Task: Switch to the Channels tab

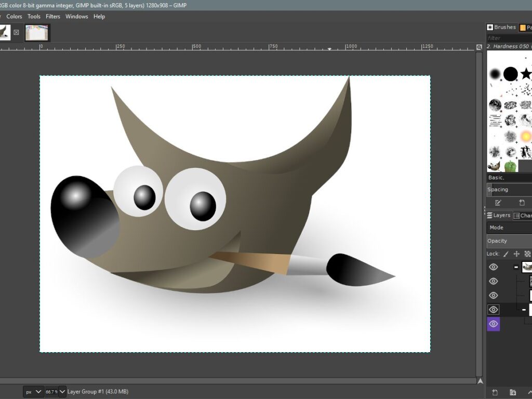Action: (523, 215)
